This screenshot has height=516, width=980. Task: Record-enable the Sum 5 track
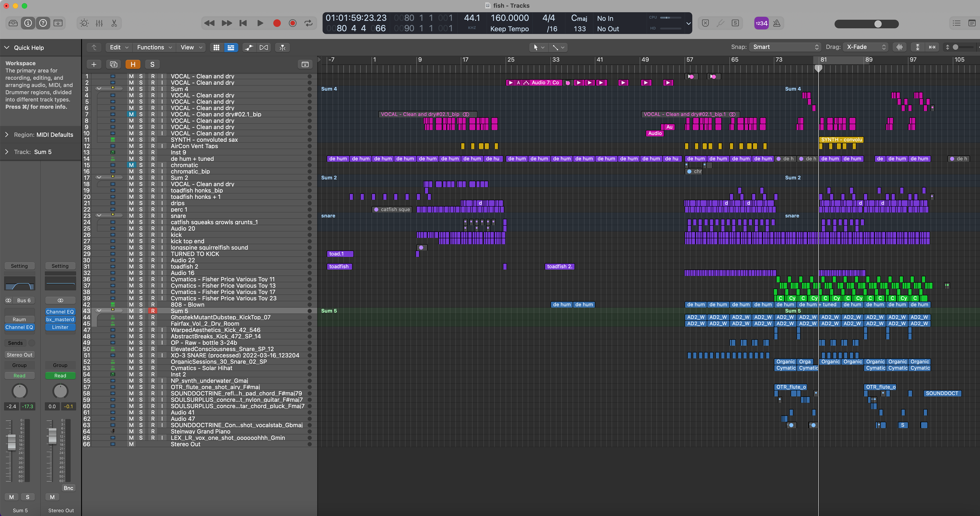point(153,311)
